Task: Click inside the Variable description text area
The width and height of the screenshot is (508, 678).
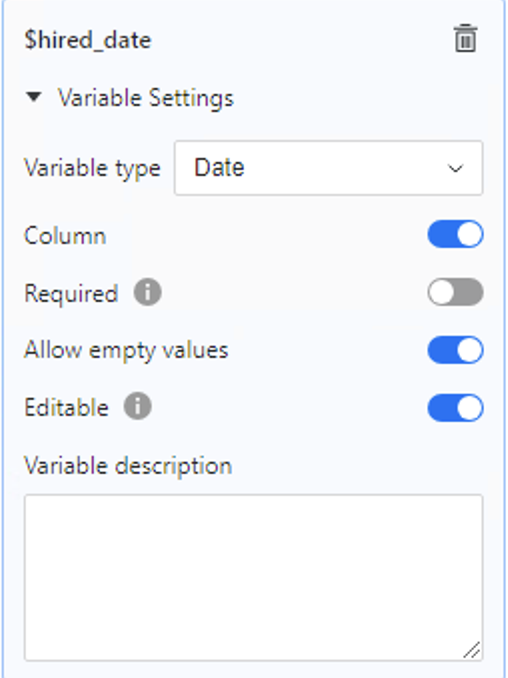Action: point(253,577)
